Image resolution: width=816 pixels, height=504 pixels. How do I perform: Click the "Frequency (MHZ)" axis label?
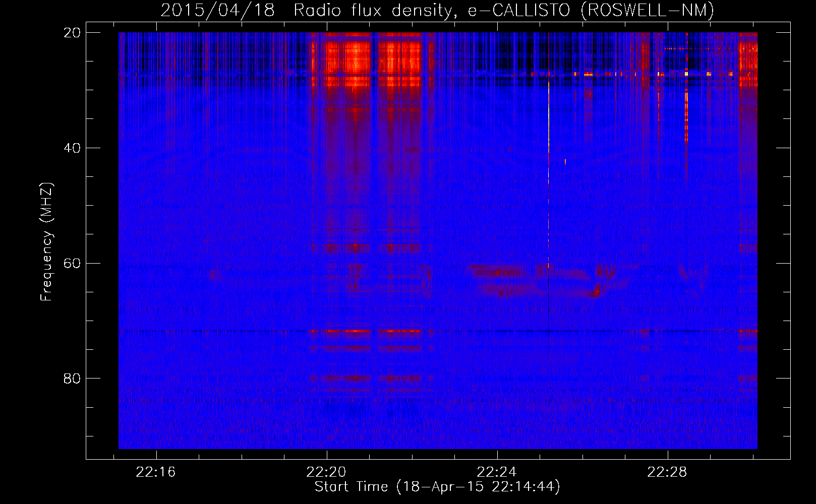46,242
